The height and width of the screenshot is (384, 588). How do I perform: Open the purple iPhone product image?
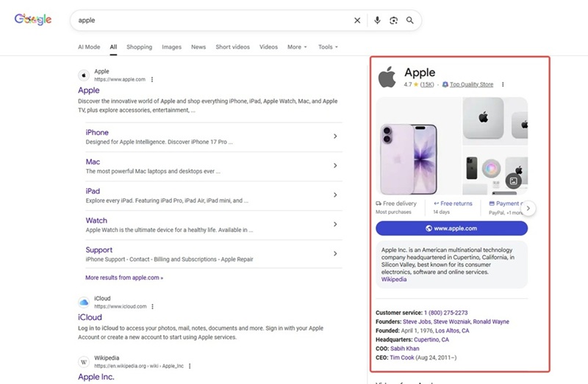[418, 146]
